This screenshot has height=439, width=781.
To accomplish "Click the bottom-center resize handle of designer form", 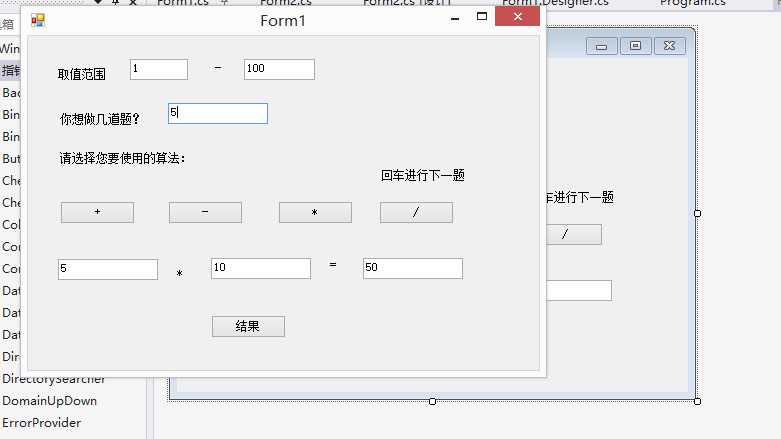I will point(432,401).
